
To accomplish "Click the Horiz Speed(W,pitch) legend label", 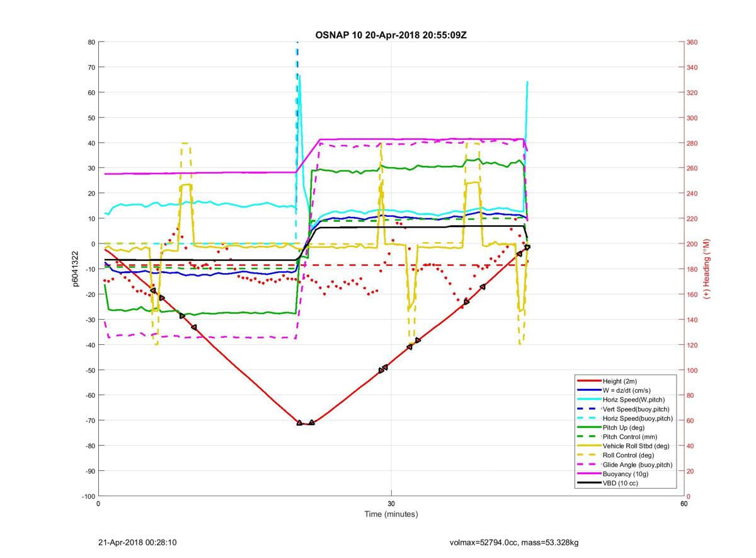I will [x=633, y=400].
